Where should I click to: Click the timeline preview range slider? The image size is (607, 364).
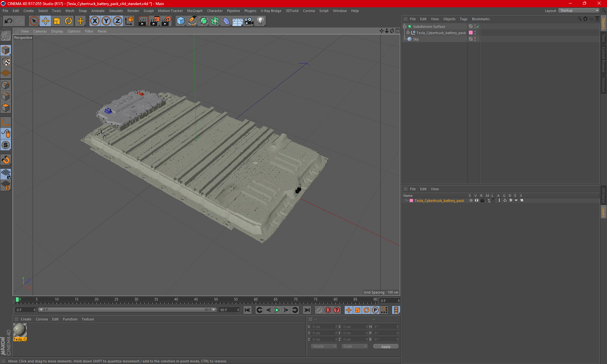(x=127, y=310)
